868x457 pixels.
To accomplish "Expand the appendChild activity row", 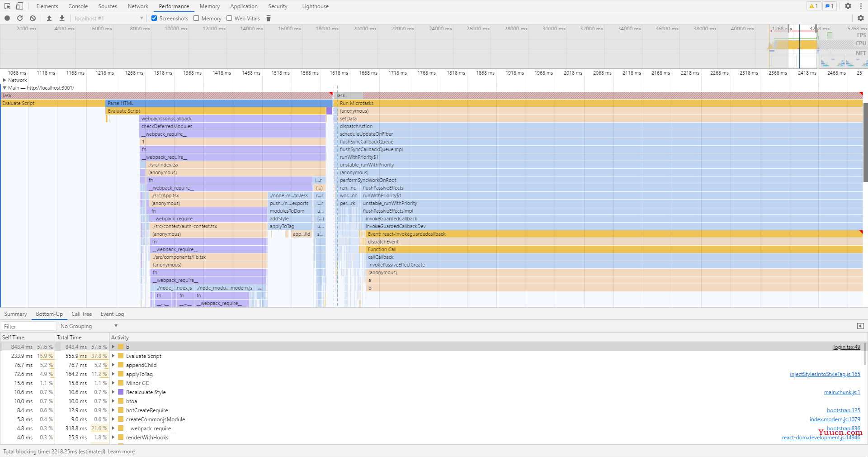I will tap(113, 365).
